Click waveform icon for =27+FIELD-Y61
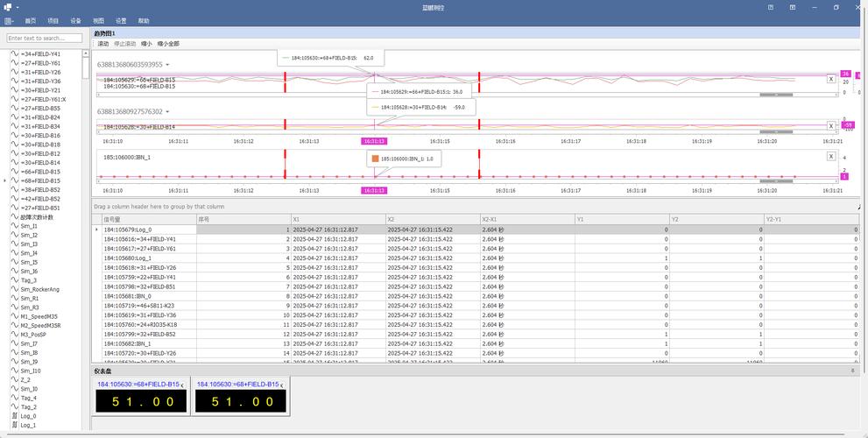The width and height of the screenshot is (868, 438). pyautogui.click(x=15, y=63)
